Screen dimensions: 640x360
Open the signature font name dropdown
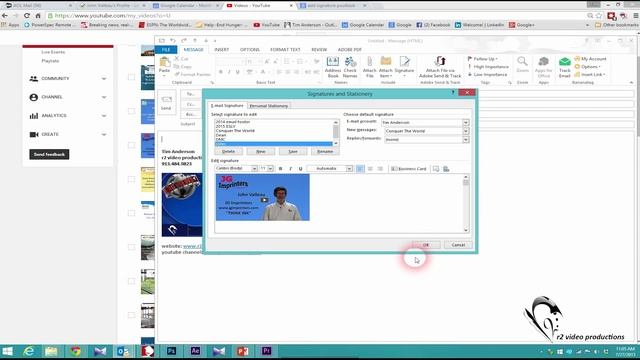click(254, 169)
